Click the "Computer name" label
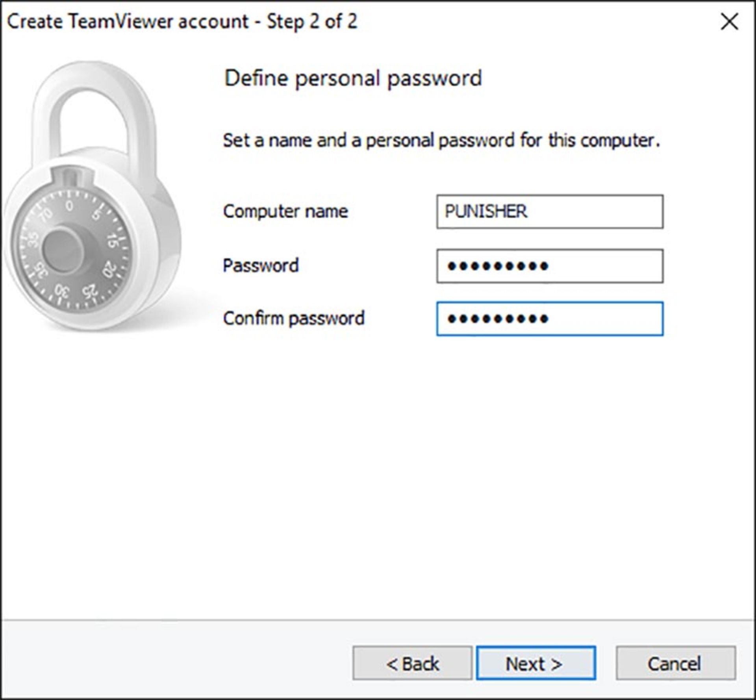 coord(285,212)
